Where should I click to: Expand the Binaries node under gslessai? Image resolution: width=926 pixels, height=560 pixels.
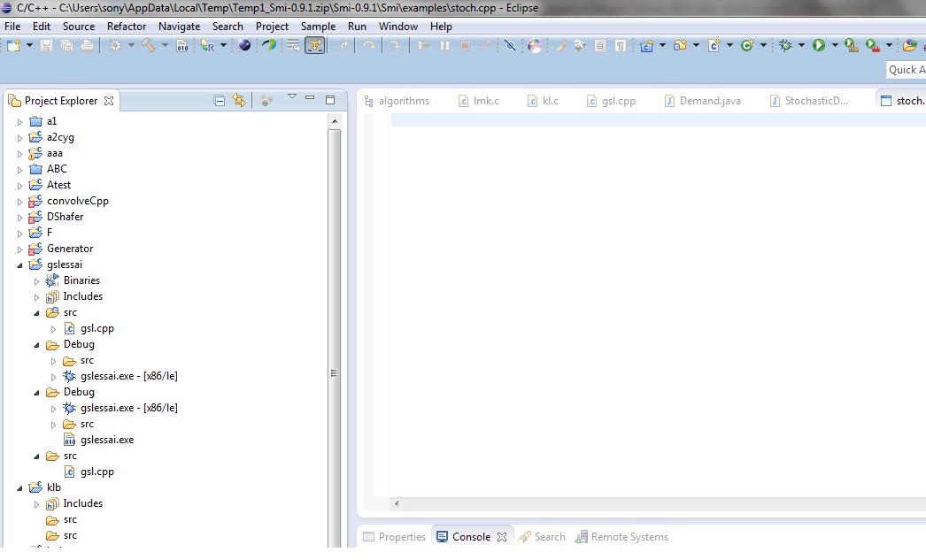36,281
